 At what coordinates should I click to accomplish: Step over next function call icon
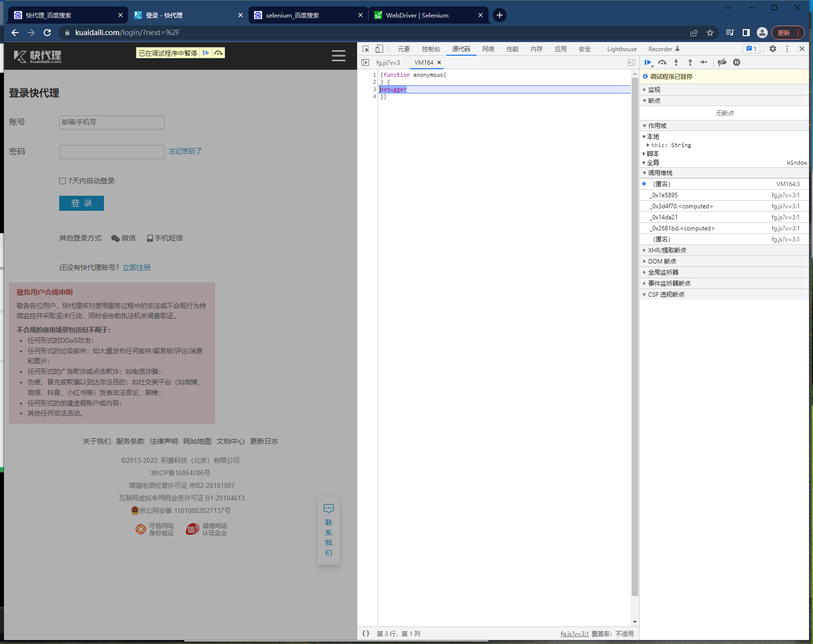pos(662,63)
